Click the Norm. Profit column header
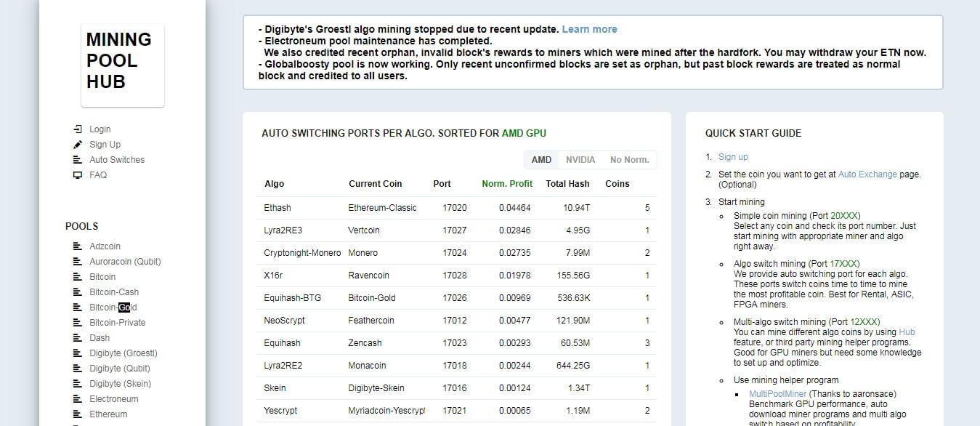The width and height of the screenshot is (980, 426). (507, 184)
